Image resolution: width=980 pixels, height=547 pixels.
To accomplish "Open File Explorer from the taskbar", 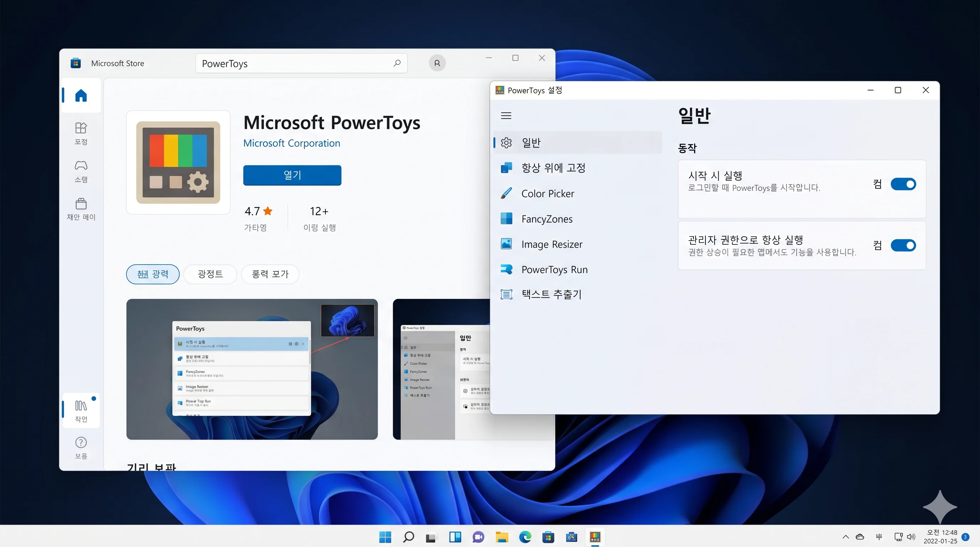I will pyautogui.click(x=502, y=537).
